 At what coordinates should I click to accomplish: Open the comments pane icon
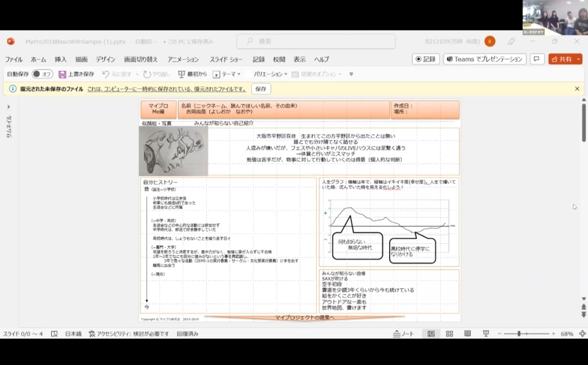pos(537,59)
